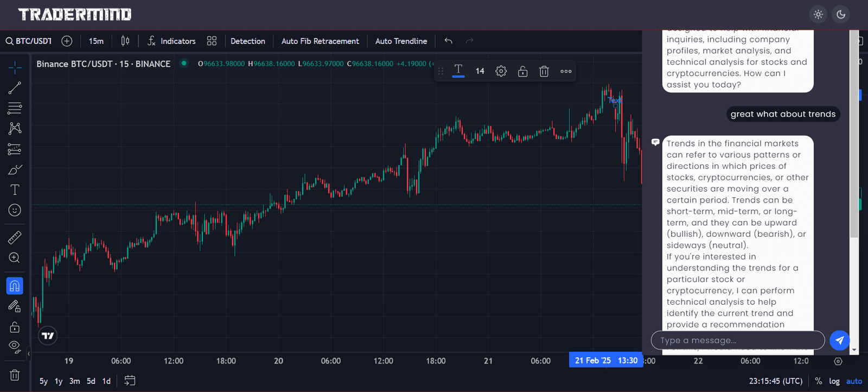This screenshot has width=868, height=392.
Task: Select the Text label on the chart
Action: pyautogui.click(x=615, y=100)
